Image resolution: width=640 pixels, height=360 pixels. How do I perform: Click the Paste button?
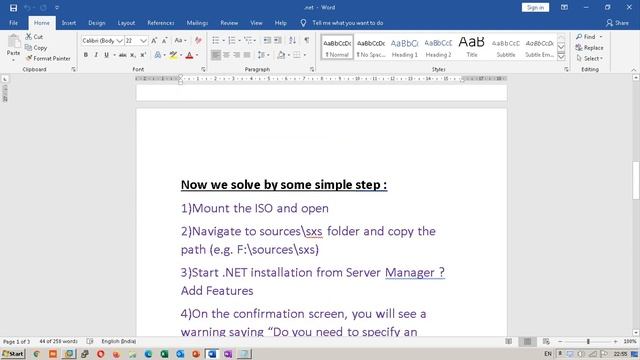click(x=13, y=48)
